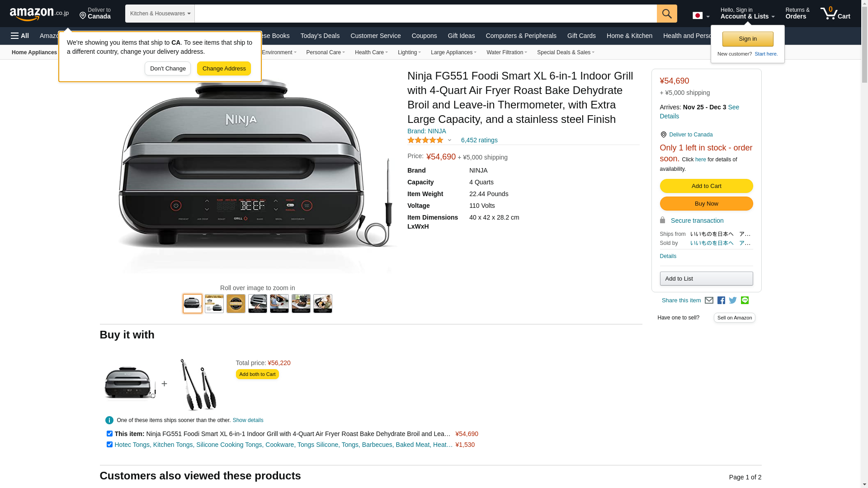Screen dimensions: 868x488
Task: Share this item via email icon
Action: point(709,300)
